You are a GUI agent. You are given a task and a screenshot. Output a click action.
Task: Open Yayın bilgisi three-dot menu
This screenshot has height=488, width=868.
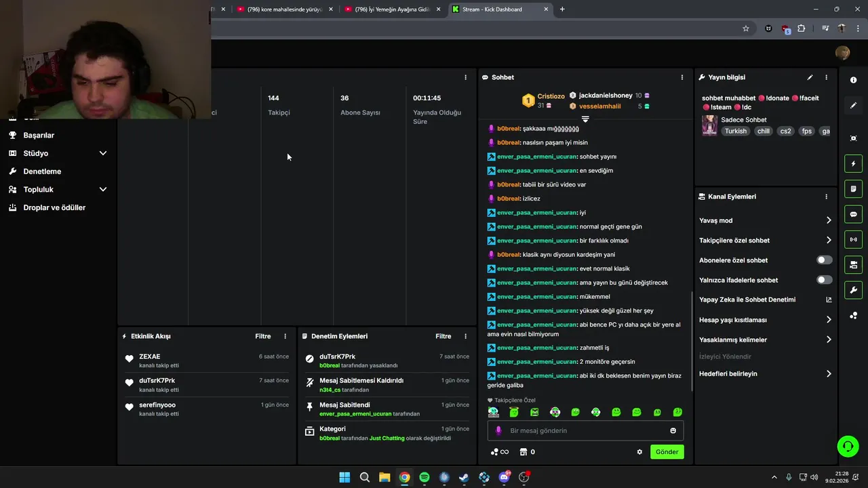pos(826,77)
